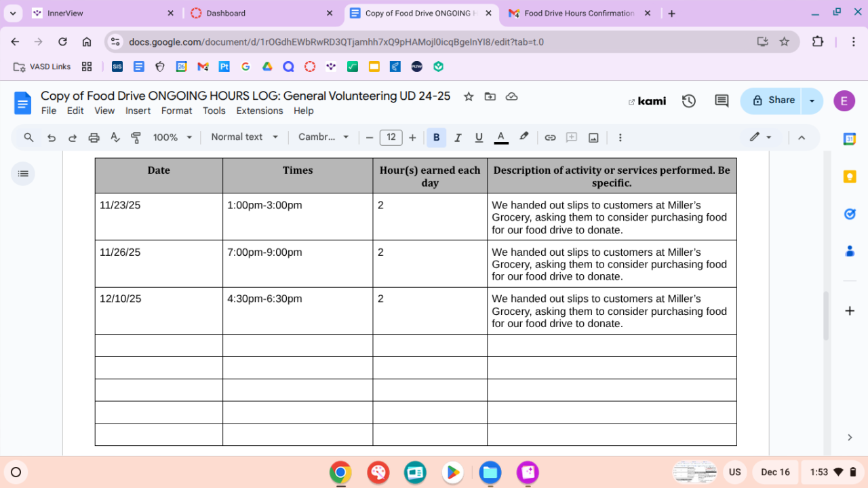
Task: Star this document
Action: (469, 96)
